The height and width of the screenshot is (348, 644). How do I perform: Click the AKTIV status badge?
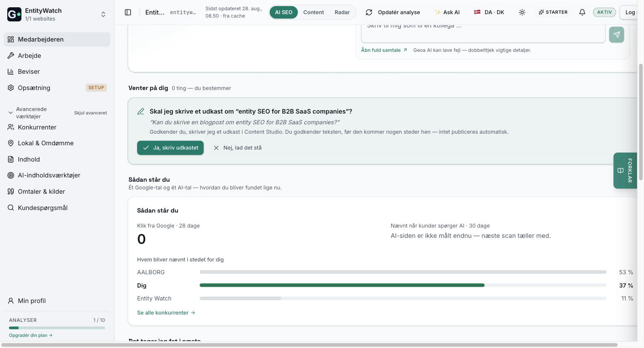point(605,12)
